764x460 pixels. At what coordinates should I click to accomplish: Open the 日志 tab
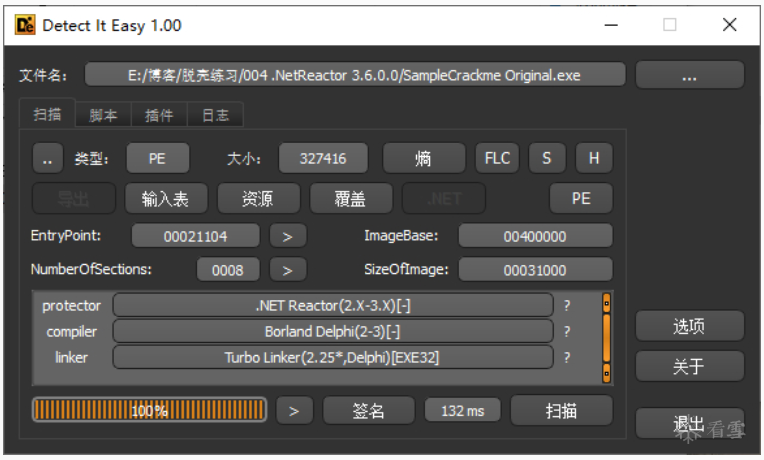(x=215, y=115)
